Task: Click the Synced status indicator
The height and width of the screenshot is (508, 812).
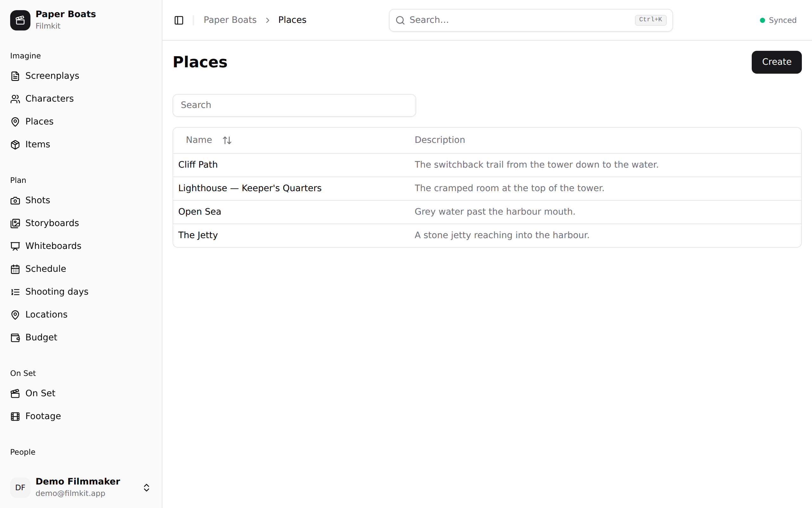Action: coord(778,20)
